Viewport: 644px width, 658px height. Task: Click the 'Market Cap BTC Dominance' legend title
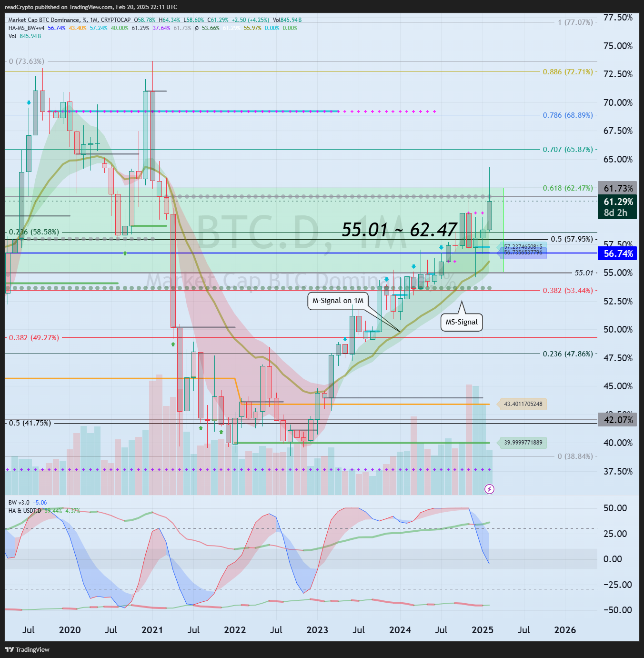(x=44, y=20)
